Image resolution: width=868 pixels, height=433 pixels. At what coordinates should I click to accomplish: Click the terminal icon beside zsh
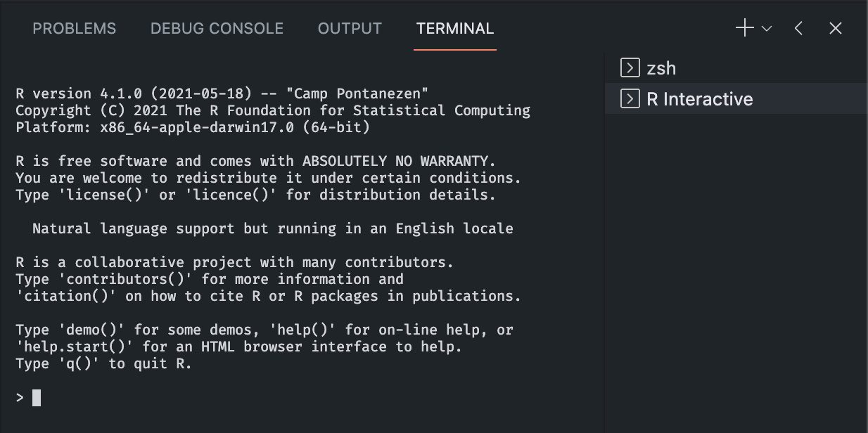coord(630,67)
